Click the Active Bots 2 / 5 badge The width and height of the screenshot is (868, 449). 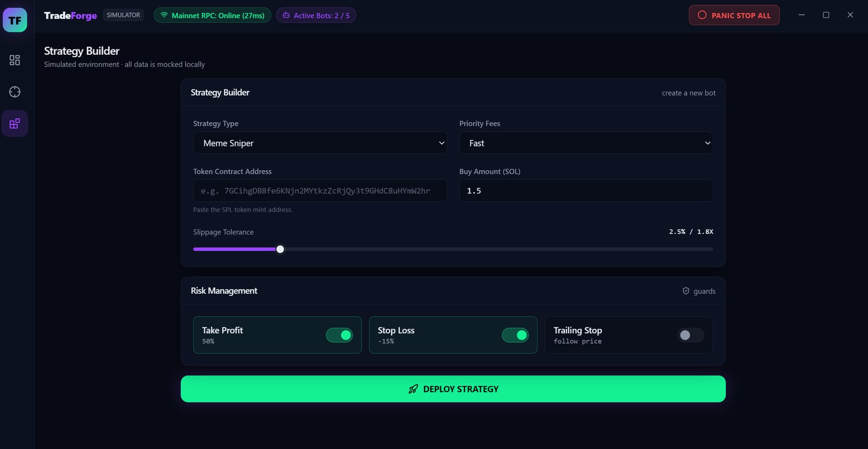(316, 15)
